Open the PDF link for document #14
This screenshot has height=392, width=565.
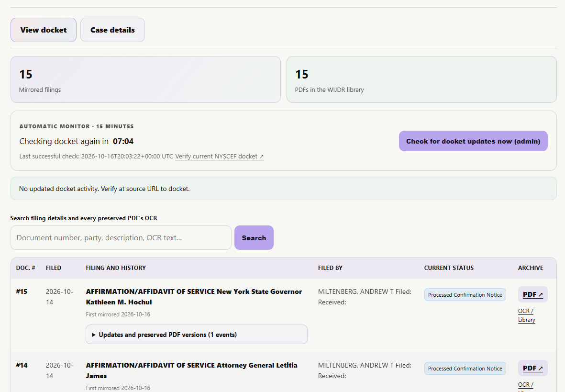[532, 368]
